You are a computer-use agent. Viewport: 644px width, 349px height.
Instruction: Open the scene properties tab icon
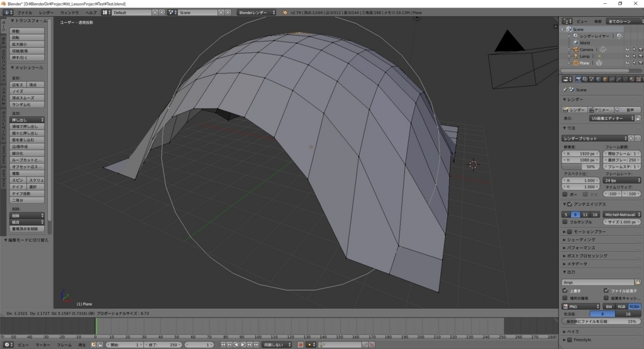tap(592, 79)
